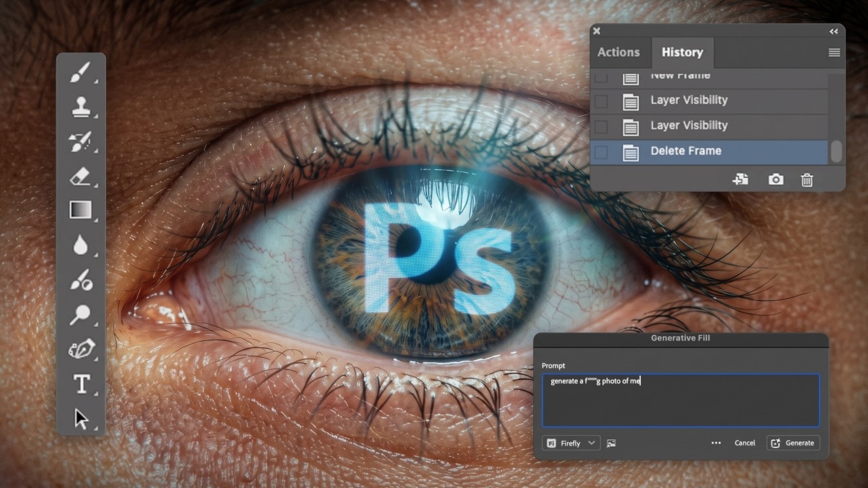Toggle snapshot box for second Layer Visibility

pyautogui.click(x=601, y=127)
